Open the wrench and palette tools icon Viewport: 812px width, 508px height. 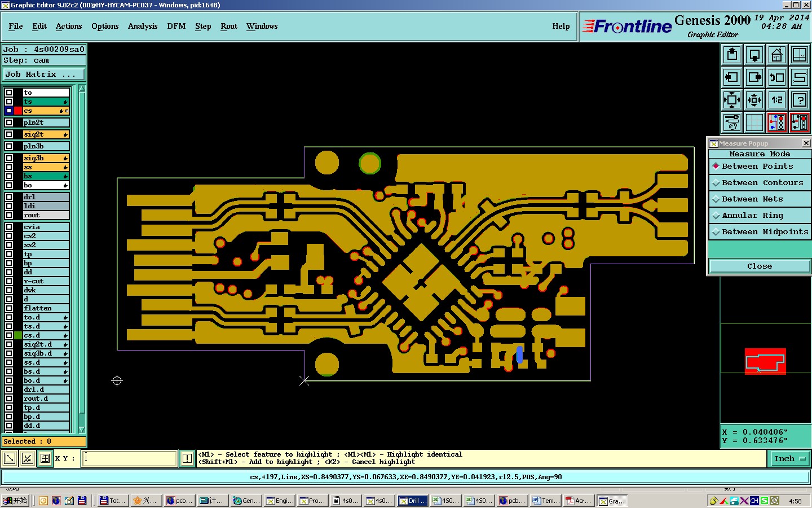point(732,122)
